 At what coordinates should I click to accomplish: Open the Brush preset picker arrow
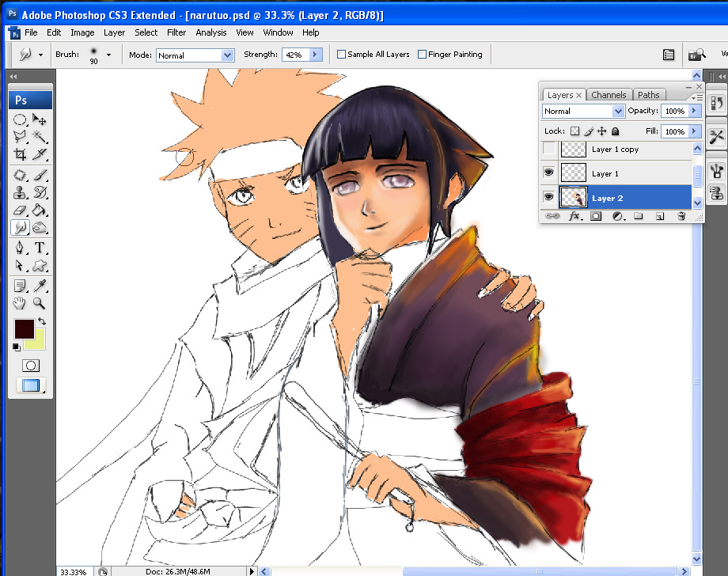pyautogui.click(x=108, y=55)
